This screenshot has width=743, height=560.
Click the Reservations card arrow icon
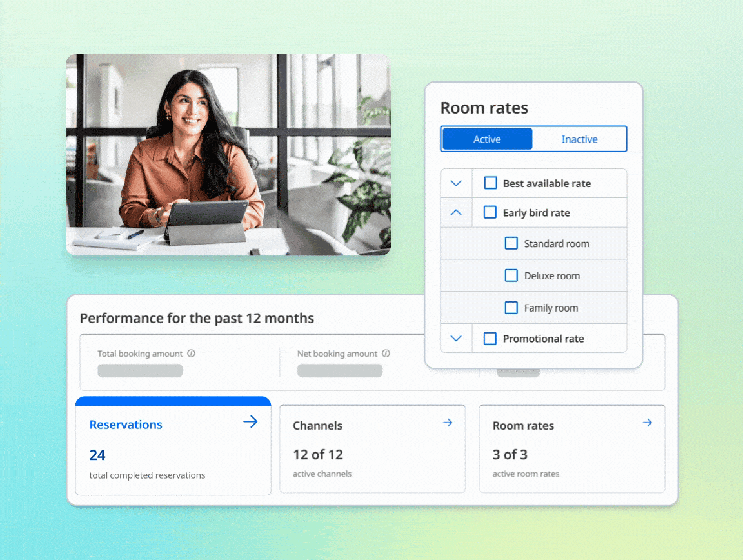coord(250,422)
